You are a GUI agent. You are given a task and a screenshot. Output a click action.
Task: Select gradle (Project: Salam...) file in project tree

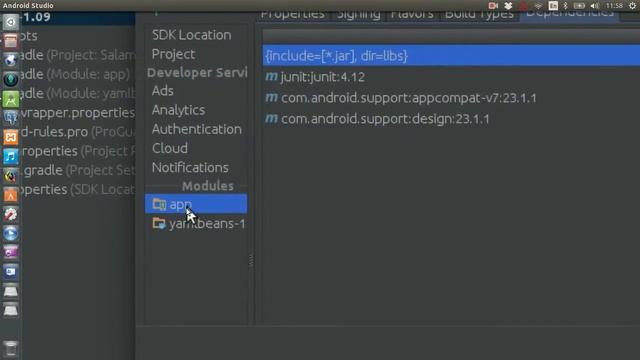point(78,55)
